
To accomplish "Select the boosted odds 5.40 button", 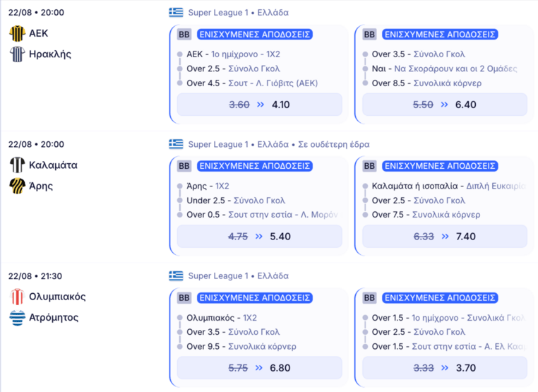I will pyautogui.click(x=259, y=236).
